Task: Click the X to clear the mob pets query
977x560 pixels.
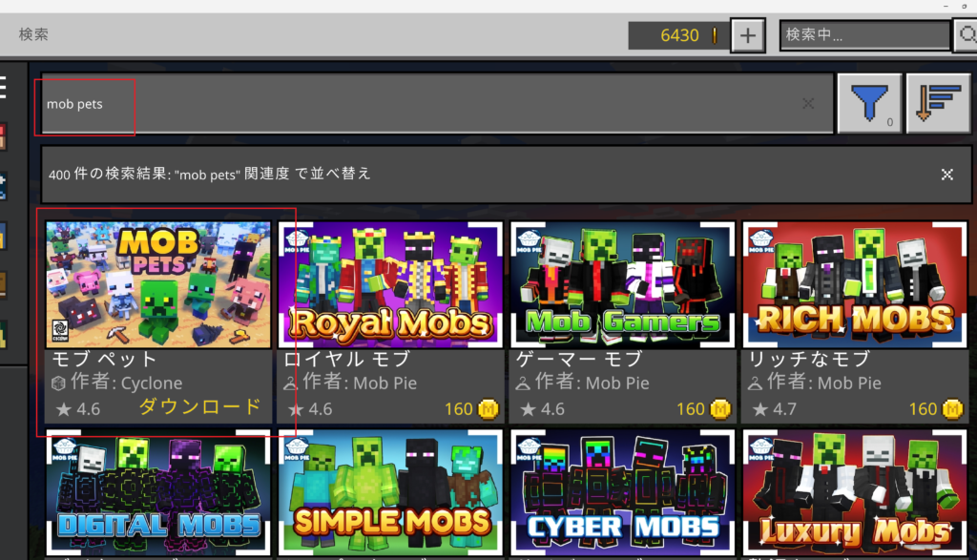Action: pos(807,103)
